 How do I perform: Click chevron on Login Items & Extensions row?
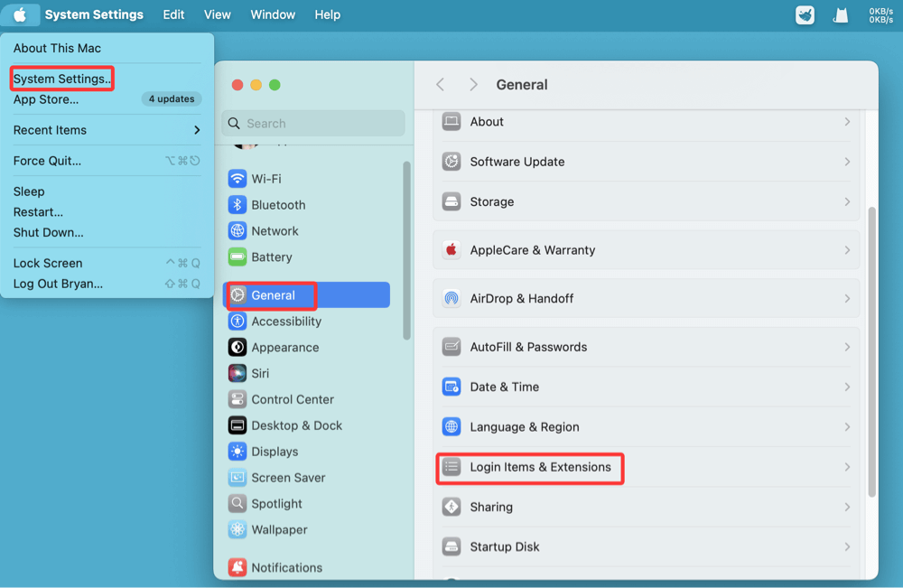[x=847, y=467]
